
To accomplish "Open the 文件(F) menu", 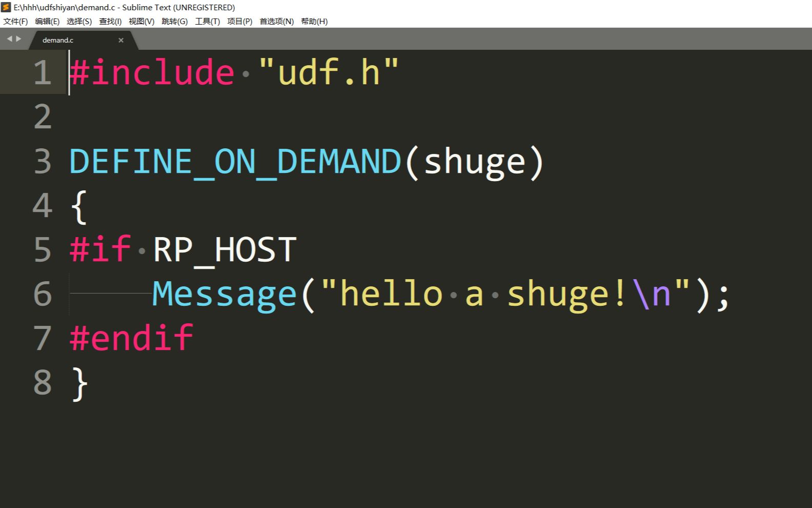I will [15, 21].
